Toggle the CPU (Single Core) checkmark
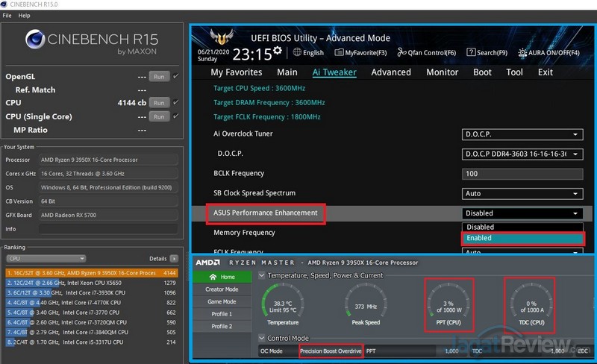The width and height of the screenshot is (597, 364). click(x=175, y=116)
